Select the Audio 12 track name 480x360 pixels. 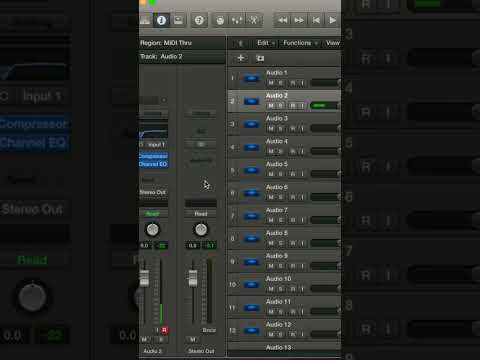pos(278,324)
